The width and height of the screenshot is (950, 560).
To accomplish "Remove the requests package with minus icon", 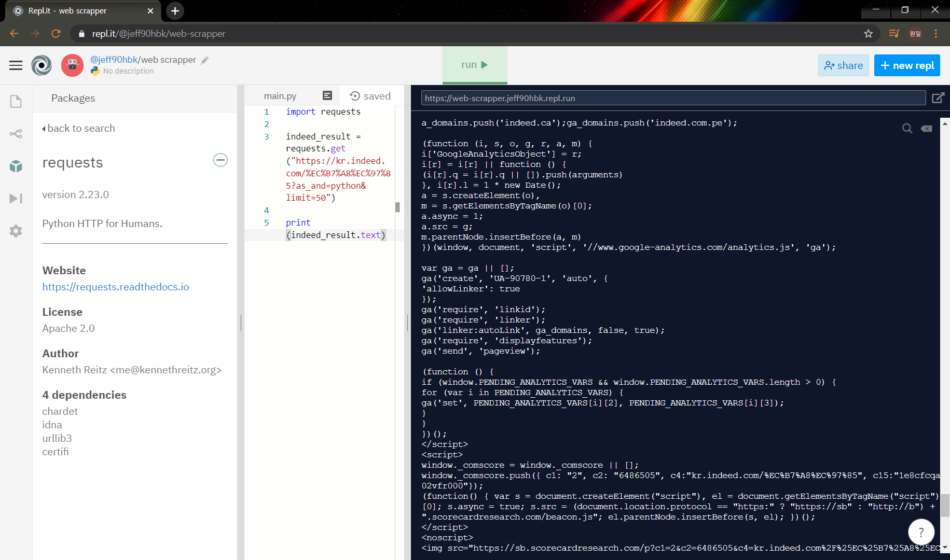I will [221, 160].
